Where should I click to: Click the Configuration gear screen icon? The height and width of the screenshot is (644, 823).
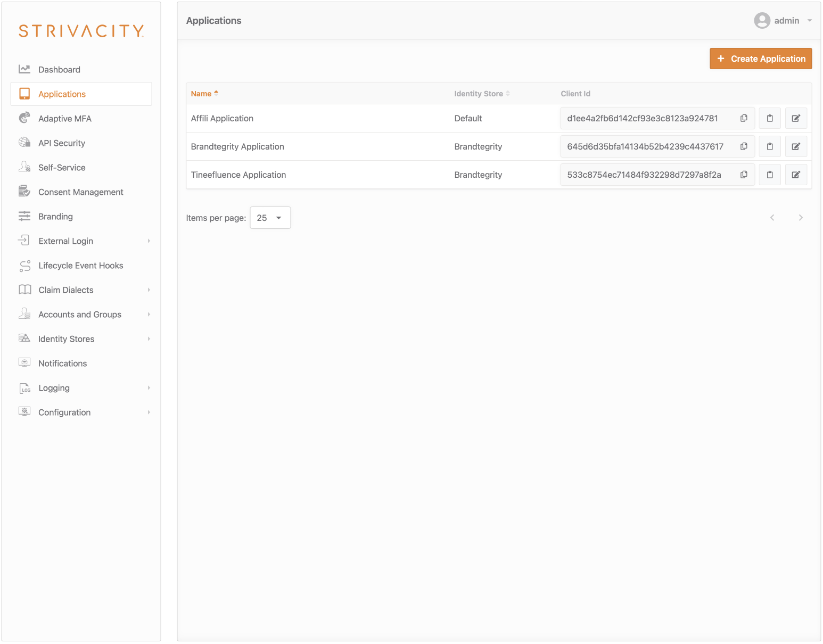(x=24, y=412)
